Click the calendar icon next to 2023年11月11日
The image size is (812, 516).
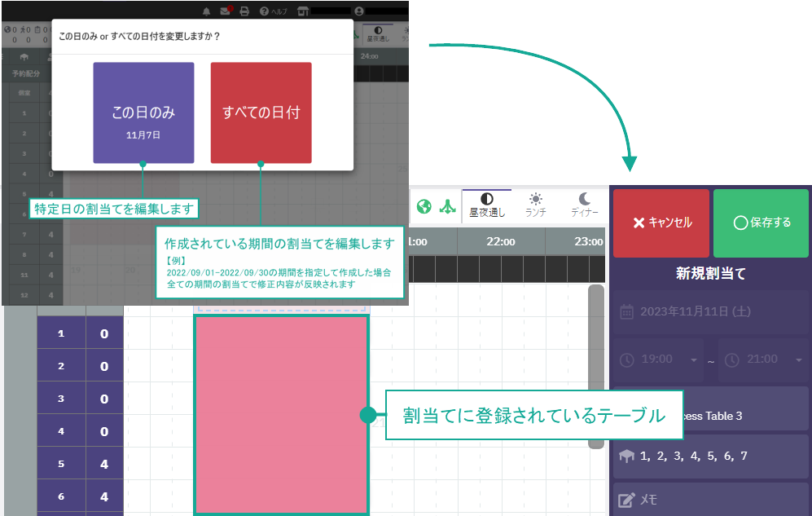coord(625,312)
